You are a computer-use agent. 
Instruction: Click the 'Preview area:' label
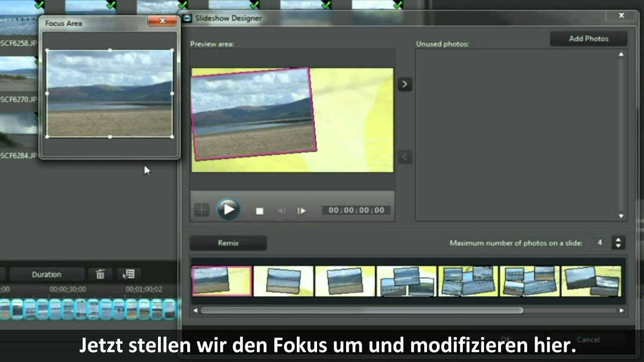[x=212, y=44]
